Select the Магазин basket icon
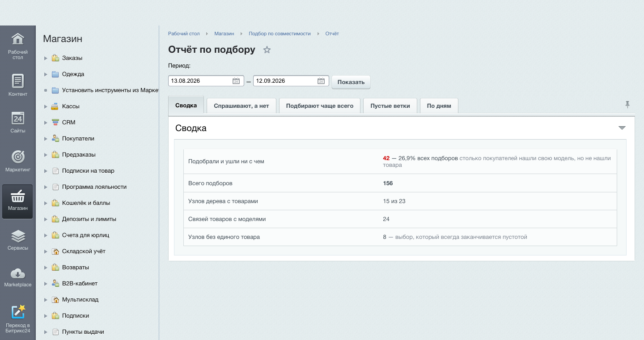The height and width of the screenshot is (340, 644). 17,195
